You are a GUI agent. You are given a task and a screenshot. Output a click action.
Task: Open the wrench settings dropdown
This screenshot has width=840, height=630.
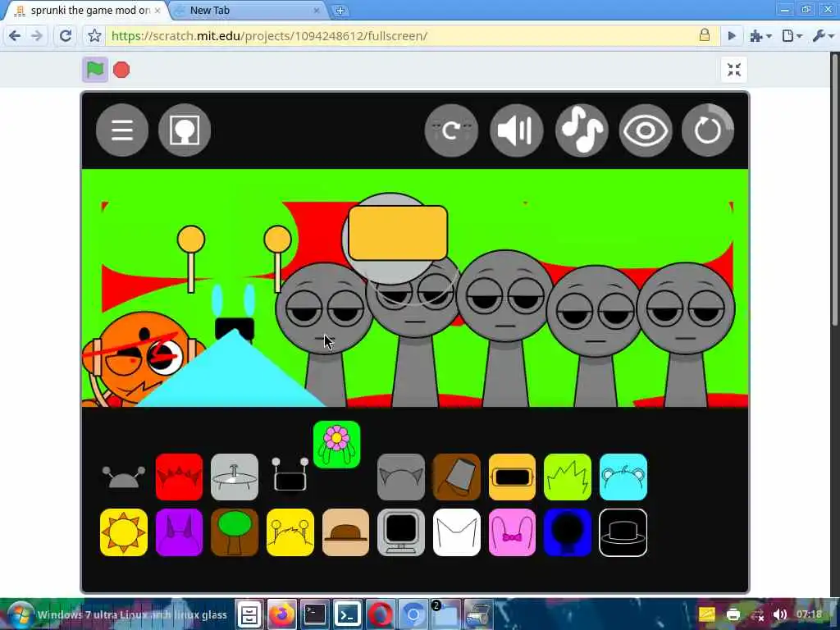[823, 36]
